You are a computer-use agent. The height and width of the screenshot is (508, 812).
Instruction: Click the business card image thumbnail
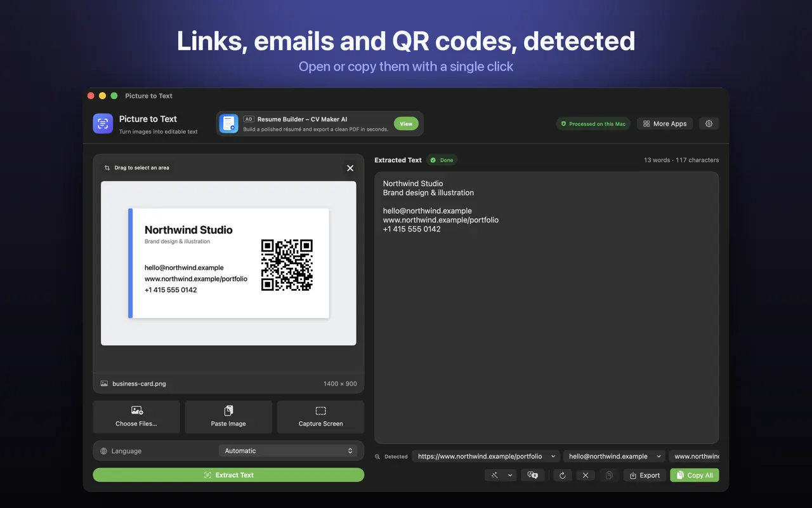tap(228, 264)
